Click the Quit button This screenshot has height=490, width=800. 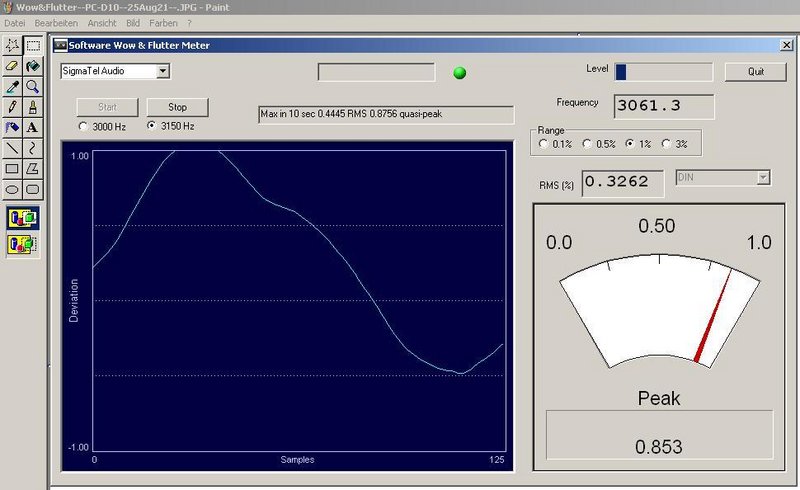pyautogui.click(x=756, y=72)
